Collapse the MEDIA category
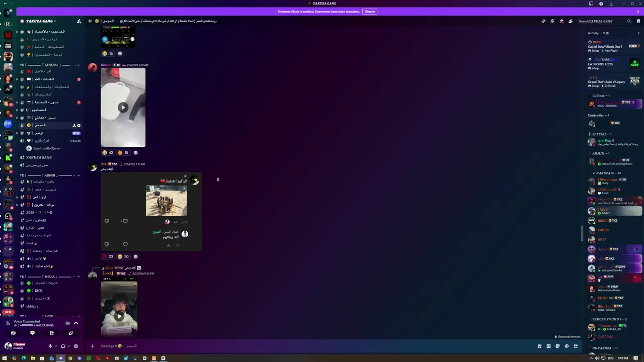Screen dimensions: 644x362 click(x=48, y=277)
